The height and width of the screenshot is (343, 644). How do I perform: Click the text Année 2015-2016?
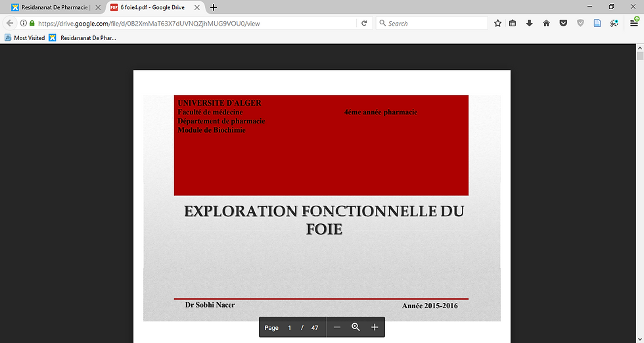pos(430,306)
